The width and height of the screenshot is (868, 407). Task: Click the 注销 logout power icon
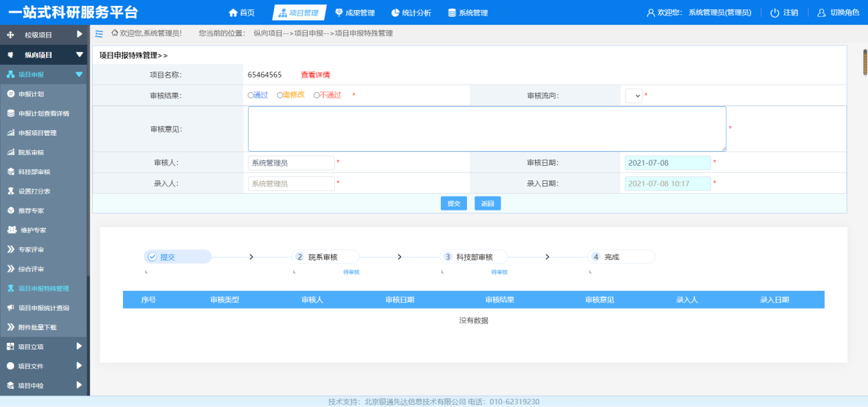click(x=775, y=13)
